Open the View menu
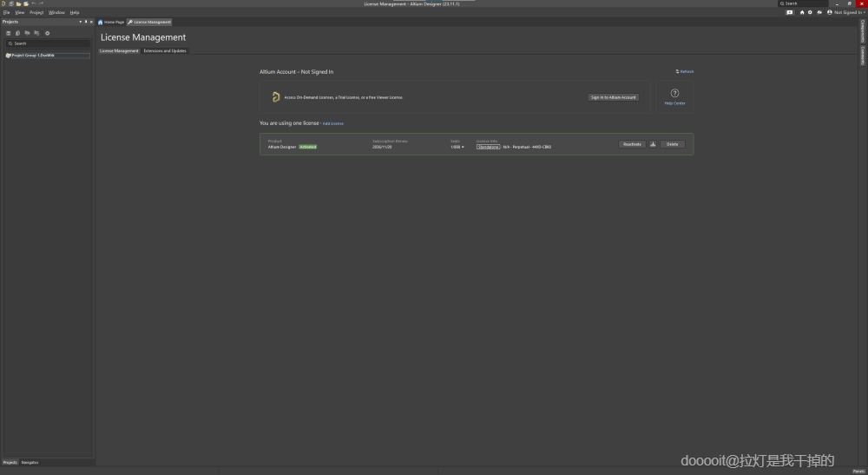Image resolution: width=868 pixels, height=475 pixels. pyautogui.click(x=19, y=12)
